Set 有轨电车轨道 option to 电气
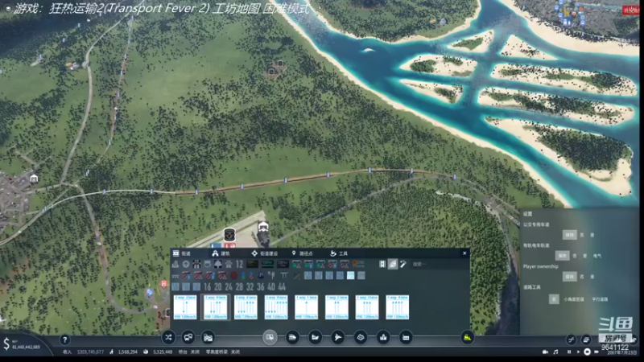Screen dimensions: 644x362 pos(597,256)
